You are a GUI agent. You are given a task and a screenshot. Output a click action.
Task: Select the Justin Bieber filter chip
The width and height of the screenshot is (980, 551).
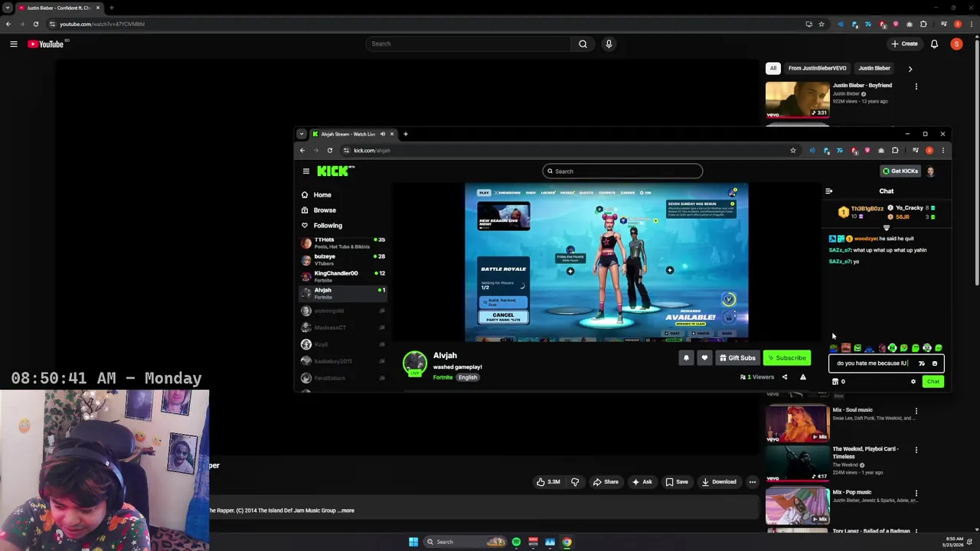[874, 68]
